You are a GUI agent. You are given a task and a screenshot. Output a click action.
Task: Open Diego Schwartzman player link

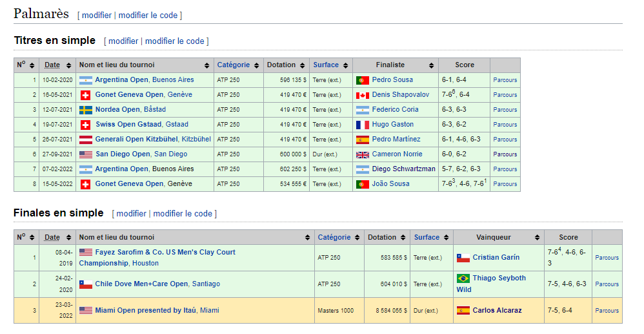pyautogui.click(x=403, y=169)
